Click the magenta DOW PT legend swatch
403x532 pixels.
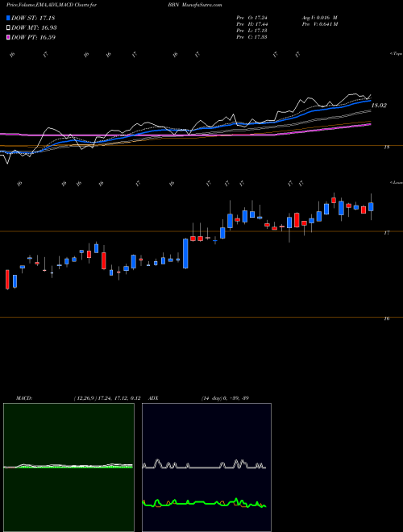(8, 38)
